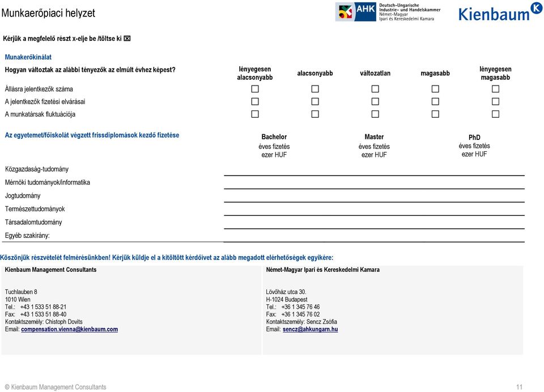This screenshot has width=544, height=392.
Task: Select 'Német-Magyar Ipari és Kereskedelmi Kamara' heading
Action: (x=322, y=270)
